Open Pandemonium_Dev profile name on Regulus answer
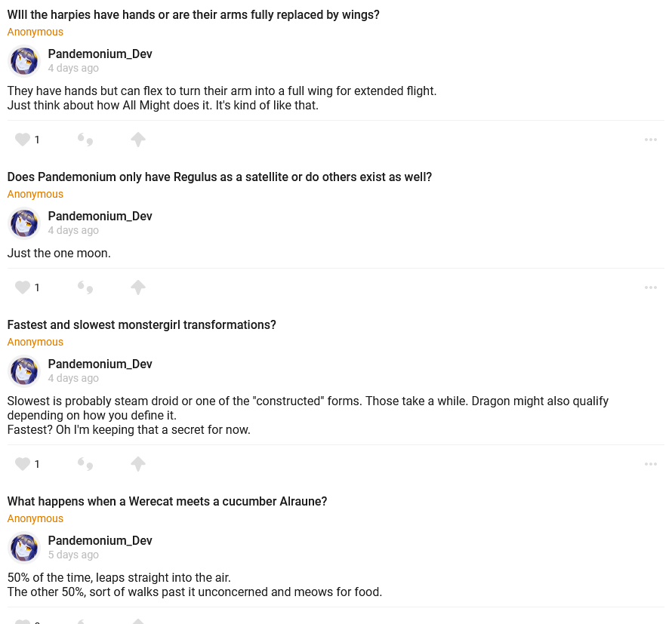 pyautogui.click(x=100, y=217)
